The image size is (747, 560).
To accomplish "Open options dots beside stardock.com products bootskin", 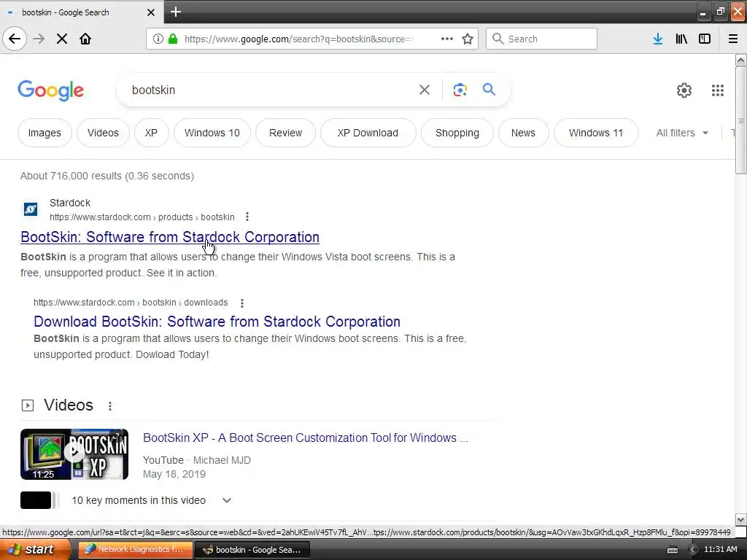I will (x=247, y=217).
